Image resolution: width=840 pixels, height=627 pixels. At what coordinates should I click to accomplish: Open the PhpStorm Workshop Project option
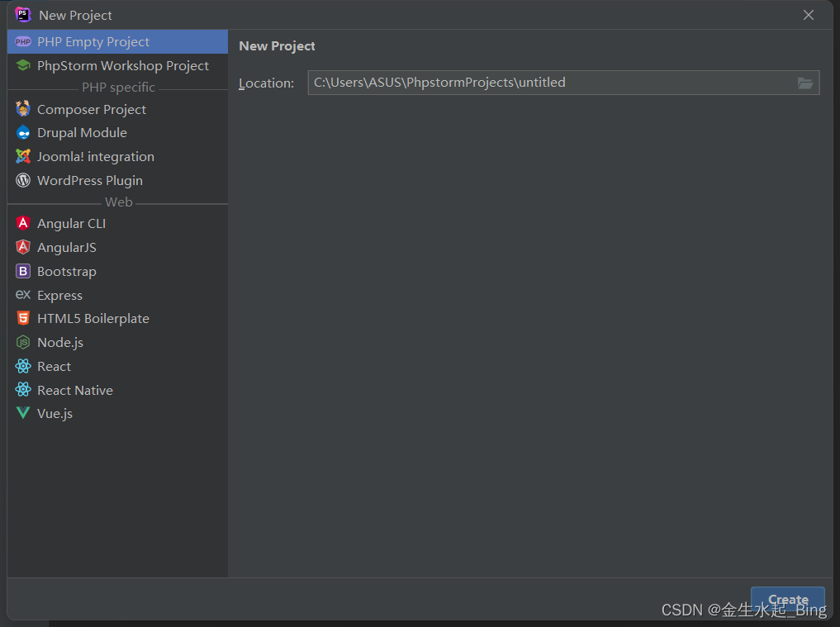click(124, 65)
